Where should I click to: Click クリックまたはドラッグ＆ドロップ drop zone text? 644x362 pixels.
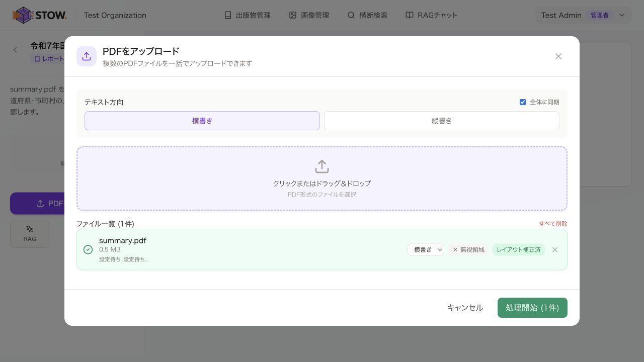point(322,184)
